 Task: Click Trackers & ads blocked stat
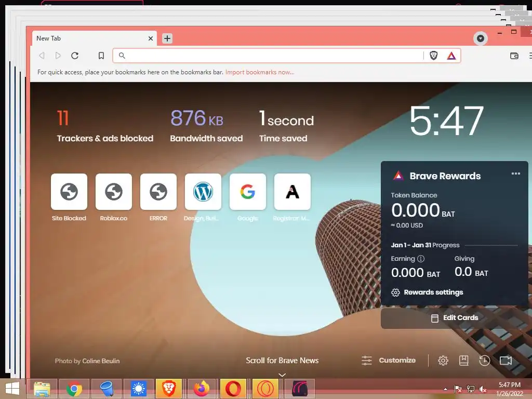pyautogui.click(x=105, y=126)
